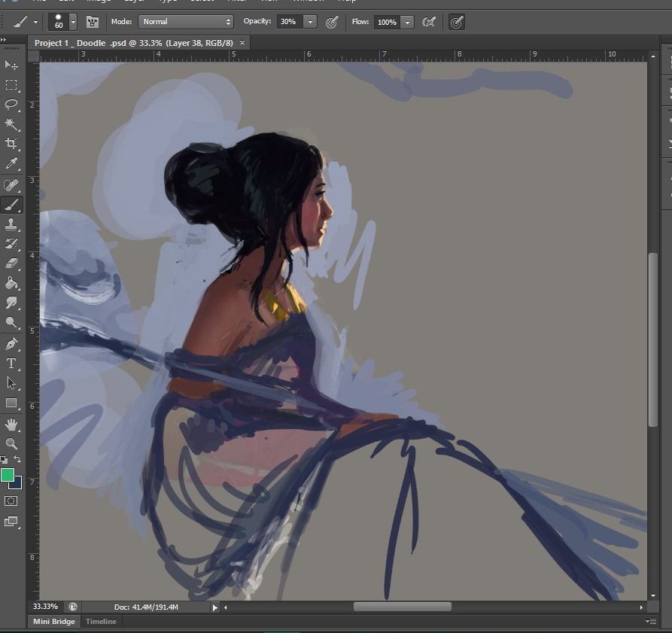
Task: Expand the tools panel with double arrows
Action: click(x=4, y=39)
